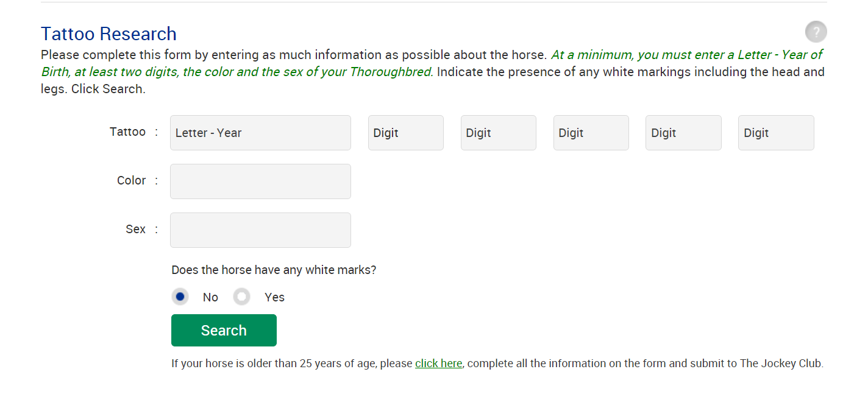Viewport: 868px width, 397px height.
Task: Click the Sex field label
Action: click(135, 229)
